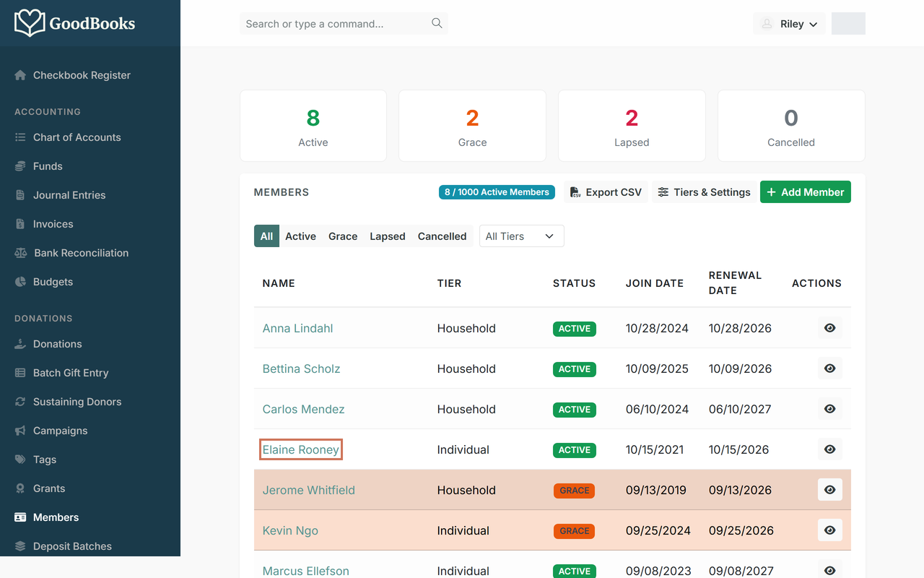The height and width of the screenshot is (578, 924).
Task: Click the Bank Reconciliation scales icon
Action: tap(20, 253)
